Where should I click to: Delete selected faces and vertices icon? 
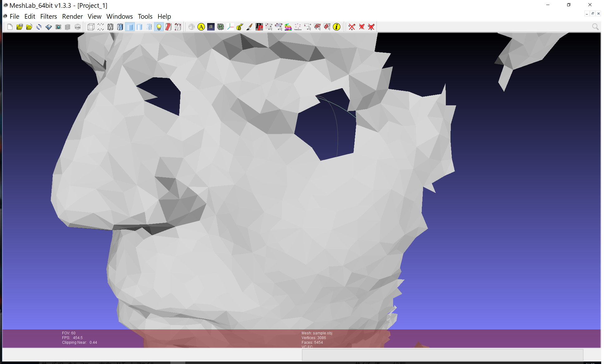coord(371,27)
